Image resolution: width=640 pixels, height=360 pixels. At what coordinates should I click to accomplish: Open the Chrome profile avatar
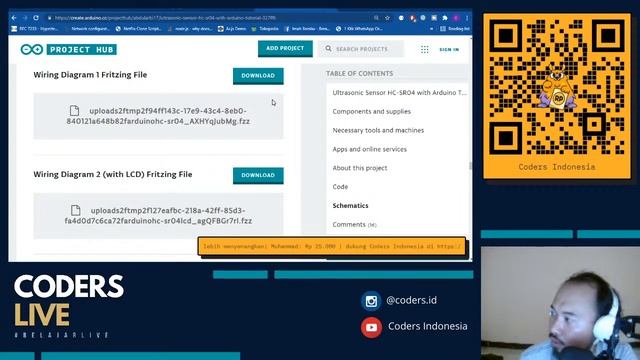[456, 18]
